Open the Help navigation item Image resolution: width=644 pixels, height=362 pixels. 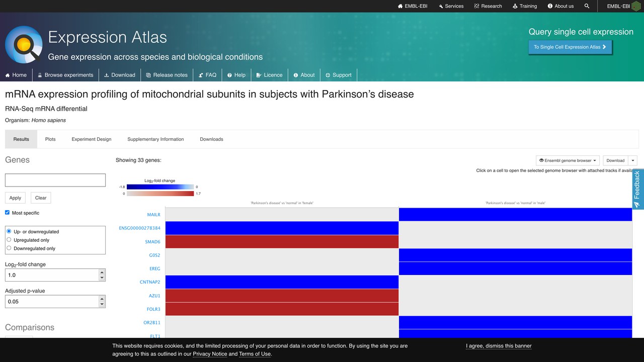coord(236,75)
